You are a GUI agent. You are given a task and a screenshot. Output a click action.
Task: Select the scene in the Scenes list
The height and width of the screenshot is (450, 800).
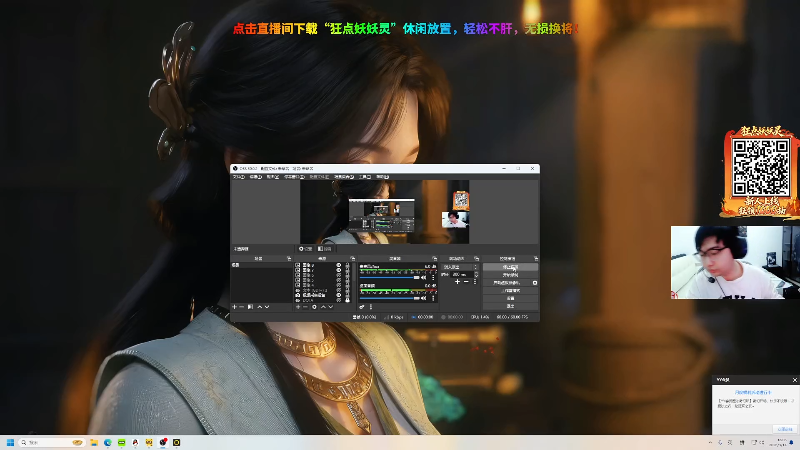pyautogui.click(x=261, y=265)
